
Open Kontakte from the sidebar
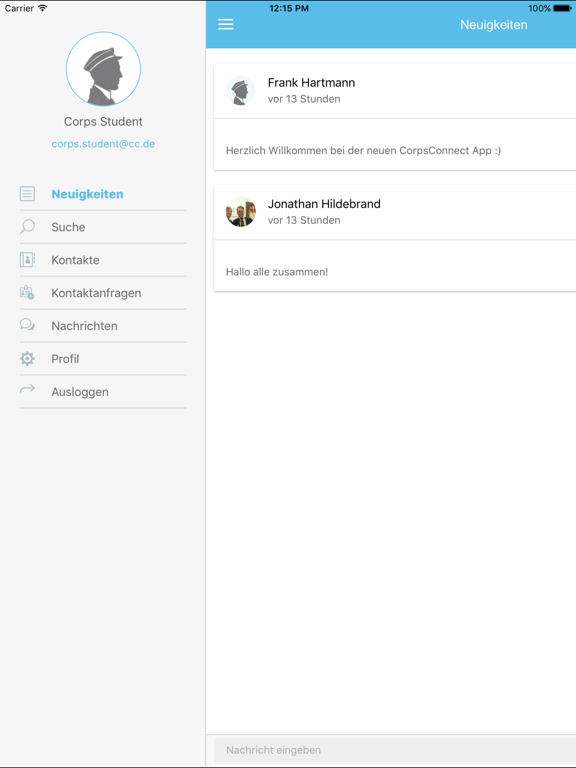pos(103,260)
